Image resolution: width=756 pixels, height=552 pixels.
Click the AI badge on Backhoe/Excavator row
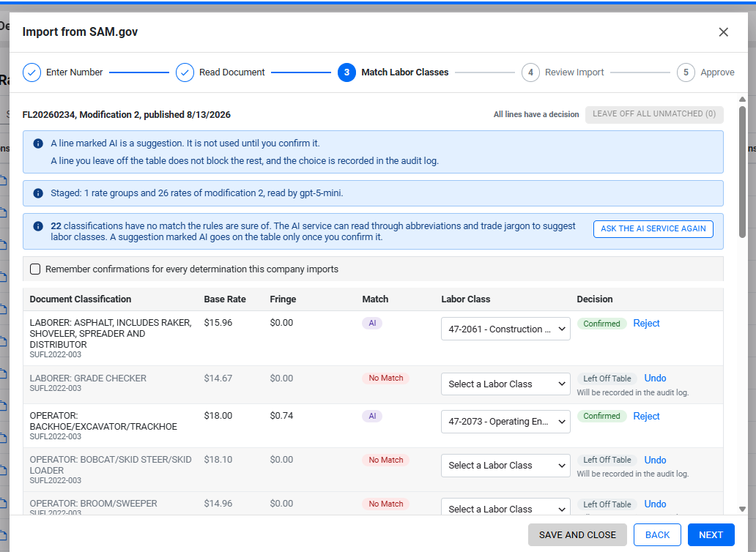[372, 416]
